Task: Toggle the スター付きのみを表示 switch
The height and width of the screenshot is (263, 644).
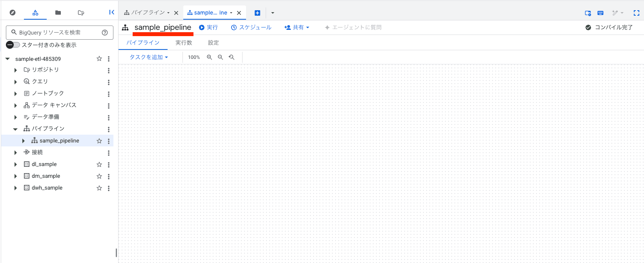Action: [x=13, y=45]
